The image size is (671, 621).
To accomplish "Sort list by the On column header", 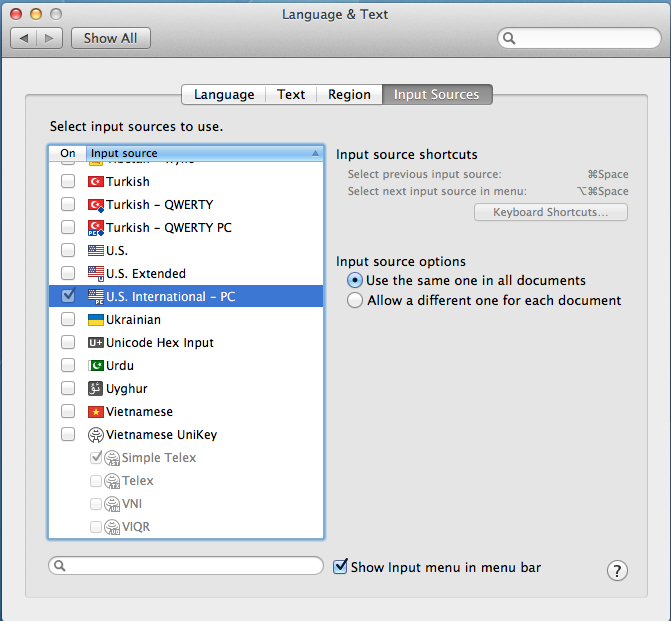I will coord(67,153).
